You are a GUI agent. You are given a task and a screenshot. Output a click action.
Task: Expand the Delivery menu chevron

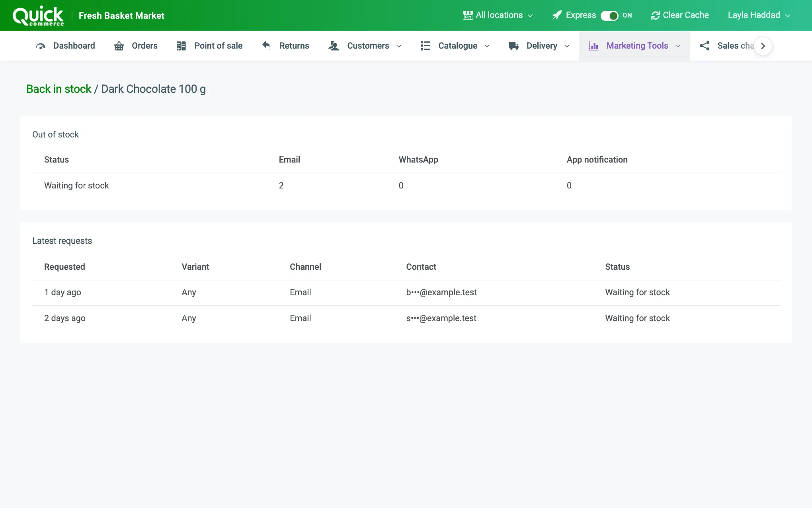[567, 46]
